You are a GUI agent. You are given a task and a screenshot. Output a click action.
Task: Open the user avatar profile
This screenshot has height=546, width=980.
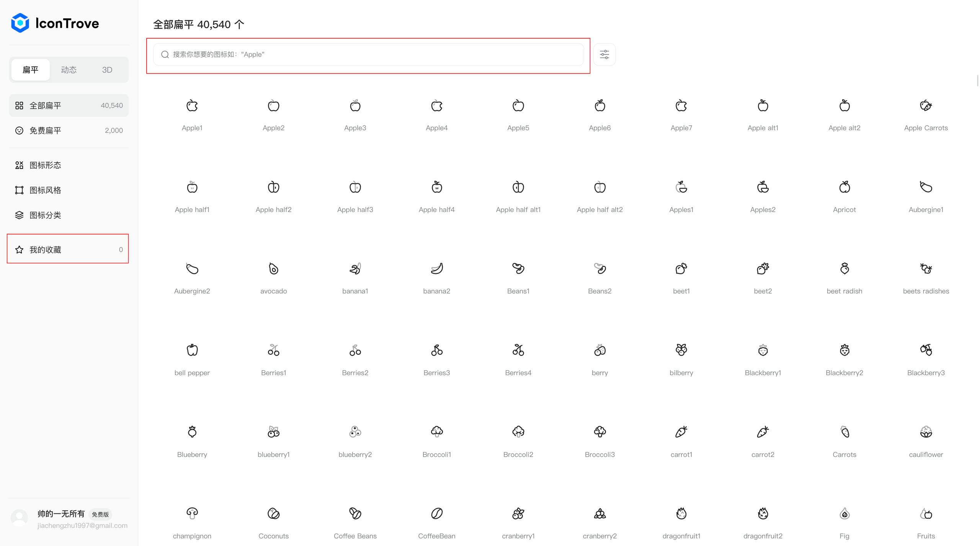click(x=20, y=518)
